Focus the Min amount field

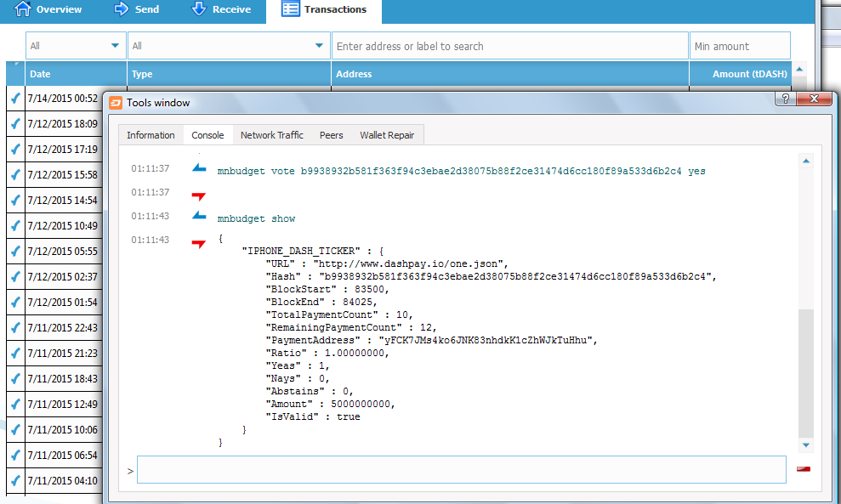click(740, 46)
